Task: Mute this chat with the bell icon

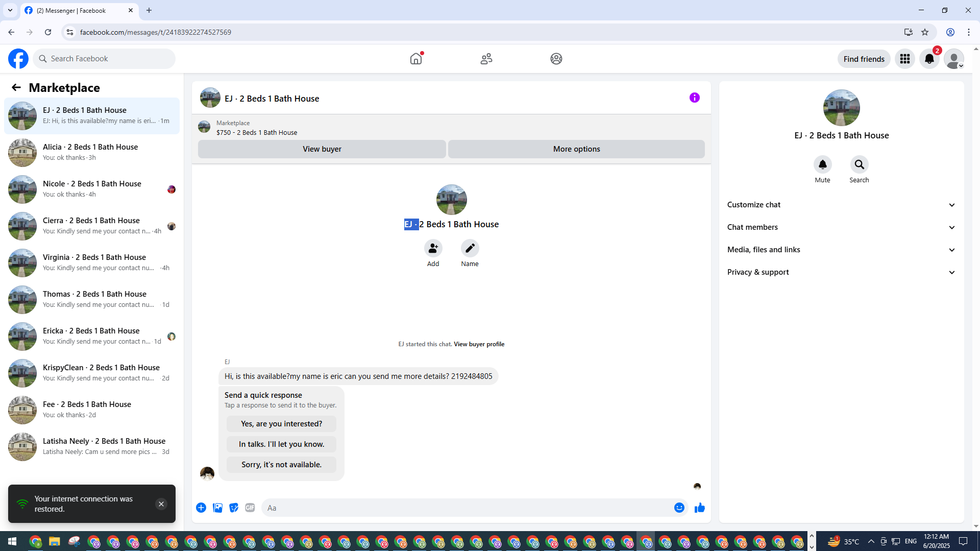Action: pos(822,164)
